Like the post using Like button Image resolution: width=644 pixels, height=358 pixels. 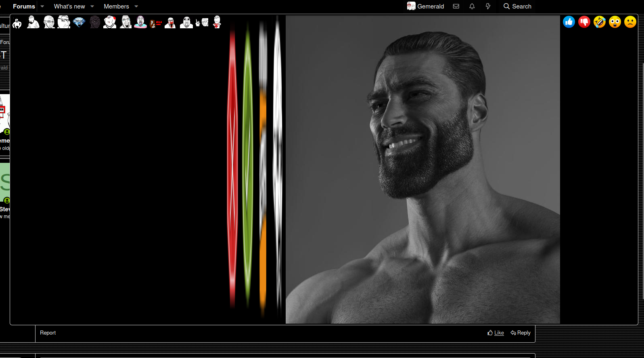click(x=496, y=333)
